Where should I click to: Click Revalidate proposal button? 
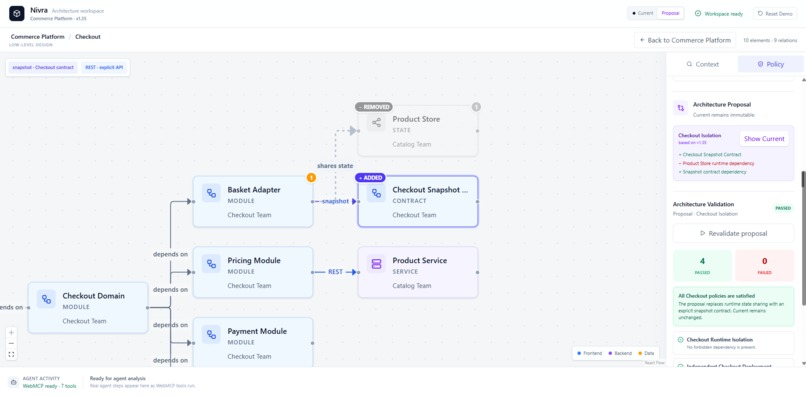pos(733,233)
